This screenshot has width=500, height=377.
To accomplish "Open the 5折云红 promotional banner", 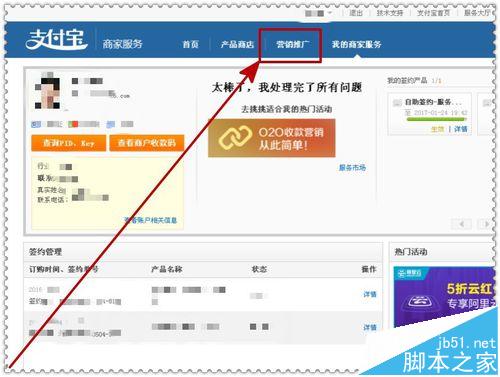I will pos(444,297).
